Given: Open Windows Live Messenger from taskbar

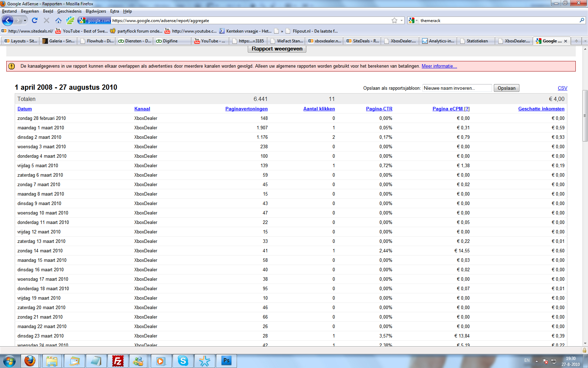Looking at the screenshot, I should (139, 361).
